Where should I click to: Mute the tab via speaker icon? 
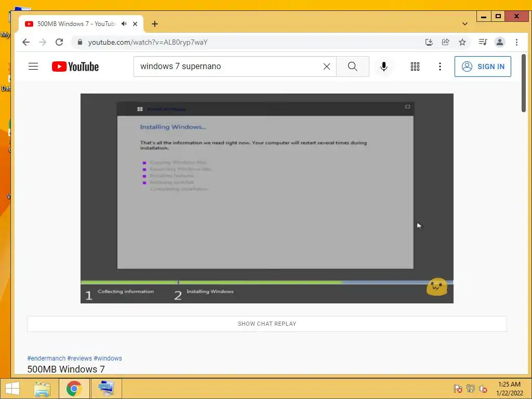pyautogui.click(x=124, y=24)
